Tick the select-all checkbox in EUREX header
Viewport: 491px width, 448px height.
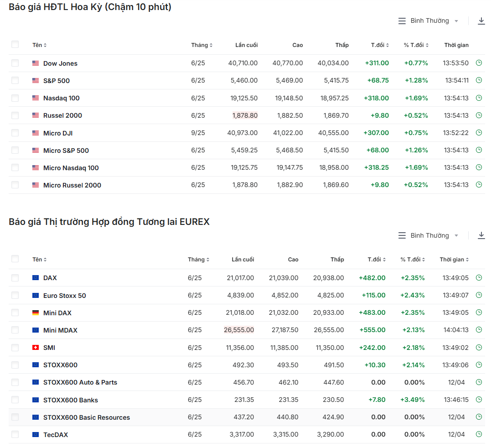tap(15, 259)
